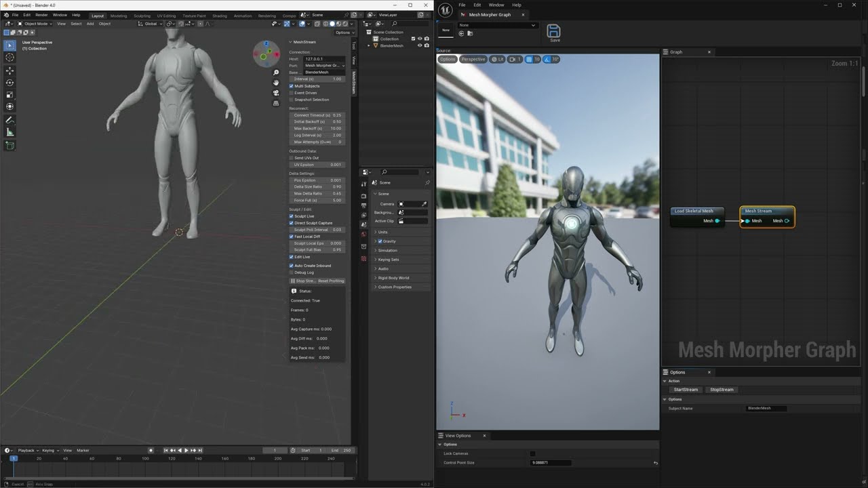Click the eyedropper next to Camera field
The image size is (868, 488).
[425, 204]
